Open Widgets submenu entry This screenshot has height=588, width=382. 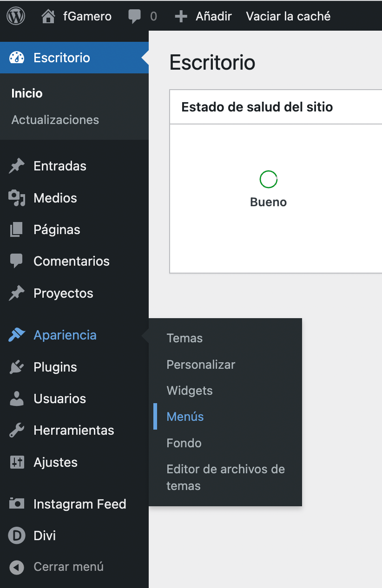point(190,391)
